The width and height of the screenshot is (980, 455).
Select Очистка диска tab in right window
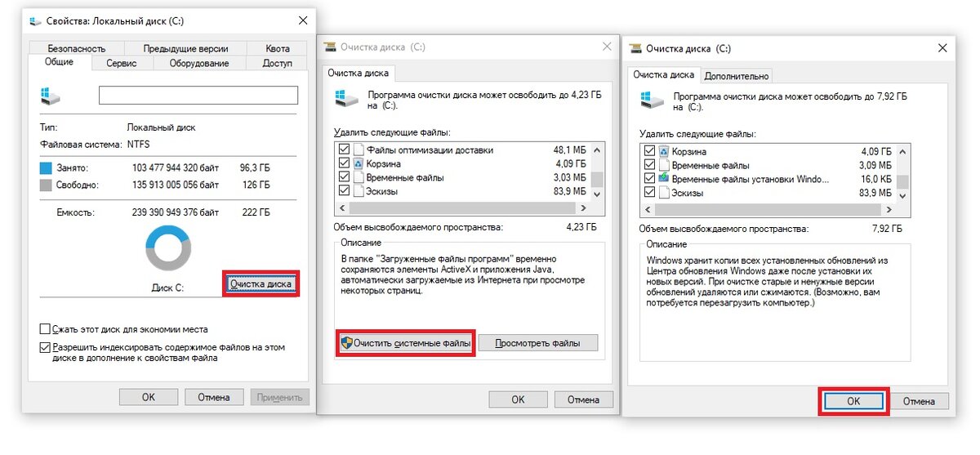(664, 74)
